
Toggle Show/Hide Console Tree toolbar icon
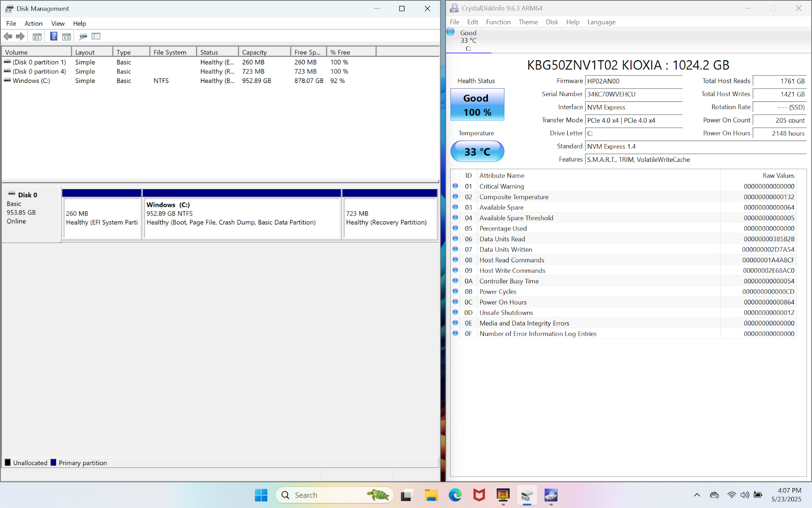pyautogui.click(x=37, y=36)
